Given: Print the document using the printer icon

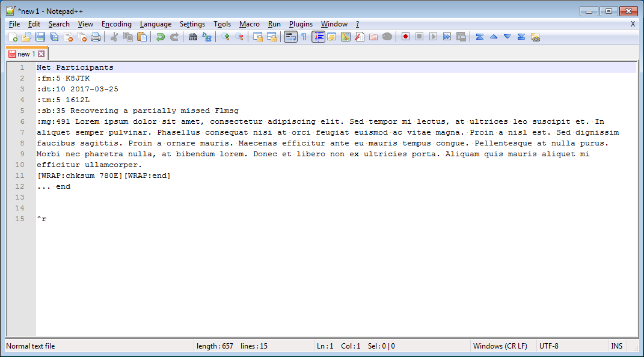Looking at the screenshot, I should coord(96,37).
